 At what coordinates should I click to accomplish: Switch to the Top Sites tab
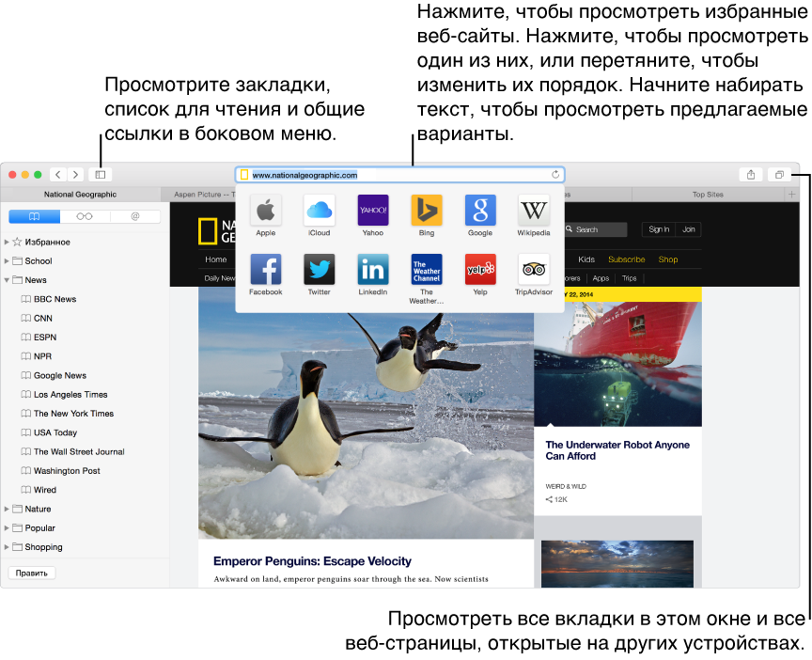[x=708, y=195]
